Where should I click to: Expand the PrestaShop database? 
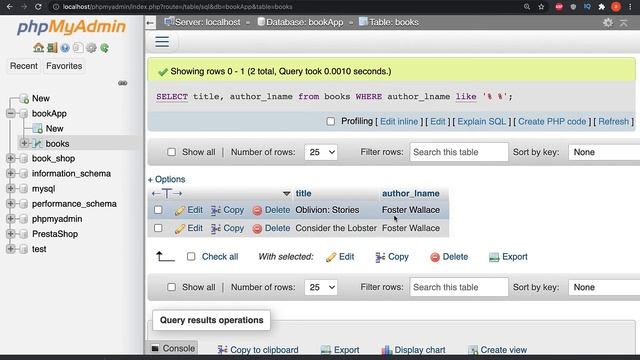11,234
